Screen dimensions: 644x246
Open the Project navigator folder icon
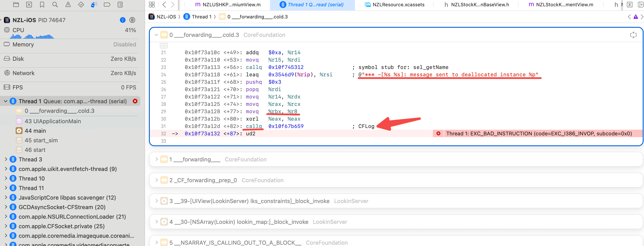16,5
